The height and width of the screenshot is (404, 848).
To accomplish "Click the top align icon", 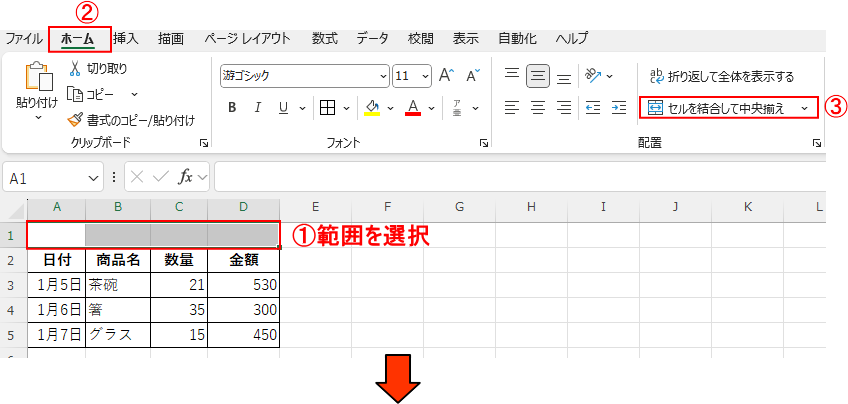I will pos(512,73).
